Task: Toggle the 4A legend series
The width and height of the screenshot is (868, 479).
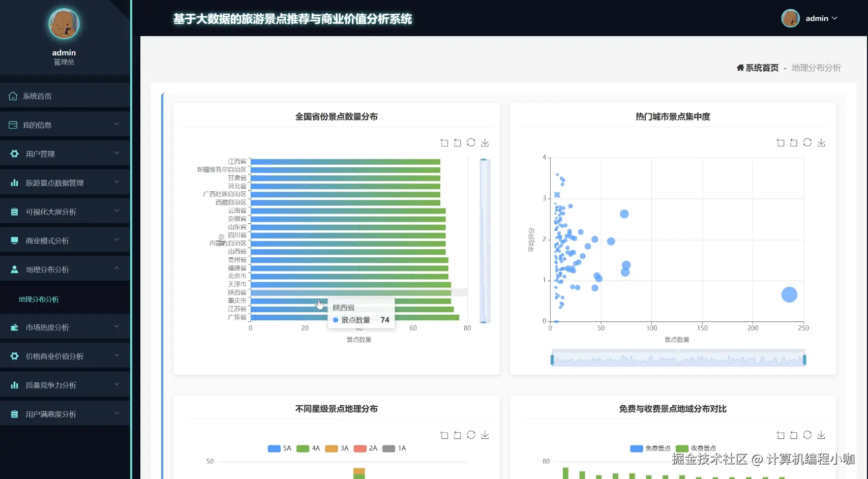Action: click(308, 448)
